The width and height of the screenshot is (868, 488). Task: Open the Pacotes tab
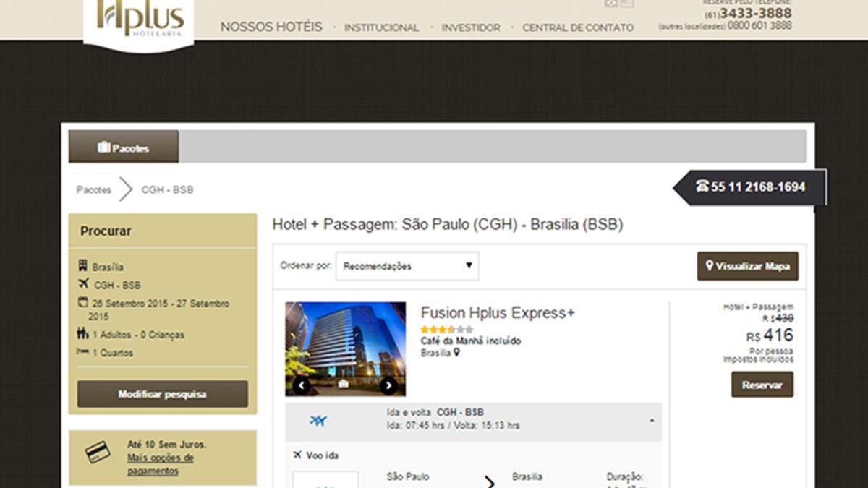tap(124, 147)
